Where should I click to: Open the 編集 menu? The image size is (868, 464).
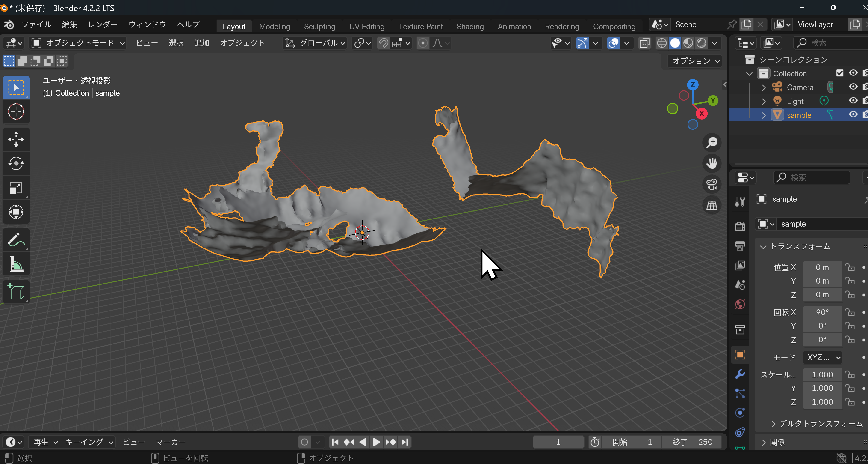tap(69, 24)
